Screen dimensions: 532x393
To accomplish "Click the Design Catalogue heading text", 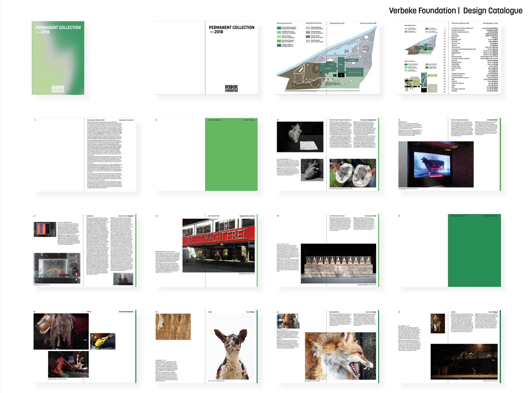I will point(492,11).
